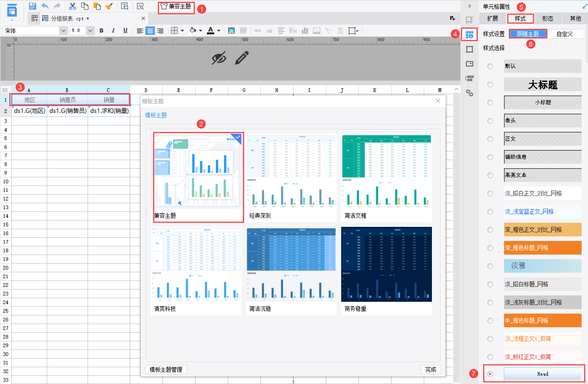Select the 大标题 style radio button
This screenshot has width=588, height=384.
490,84
